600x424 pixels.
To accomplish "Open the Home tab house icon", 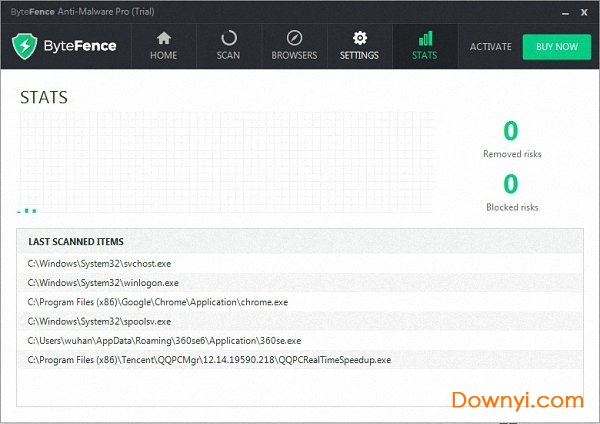I will pyautogui.click(x=164, y=38).
